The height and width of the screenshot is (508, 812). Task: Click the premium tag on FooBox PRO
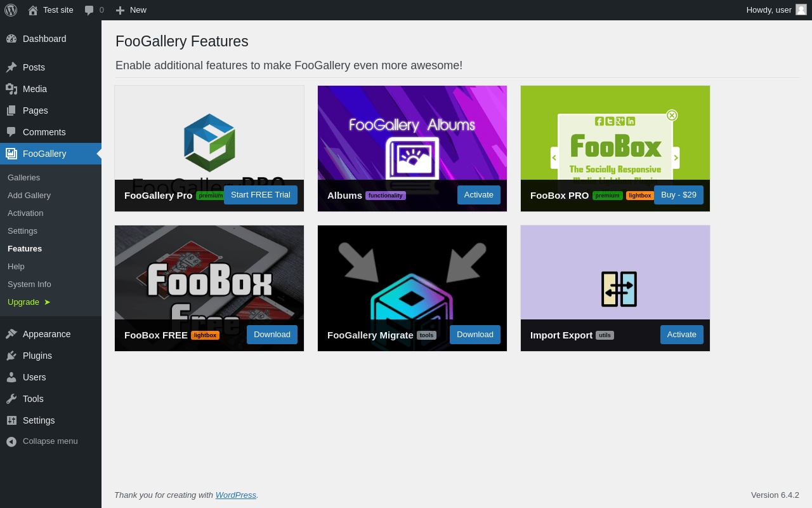click(608, 196)
